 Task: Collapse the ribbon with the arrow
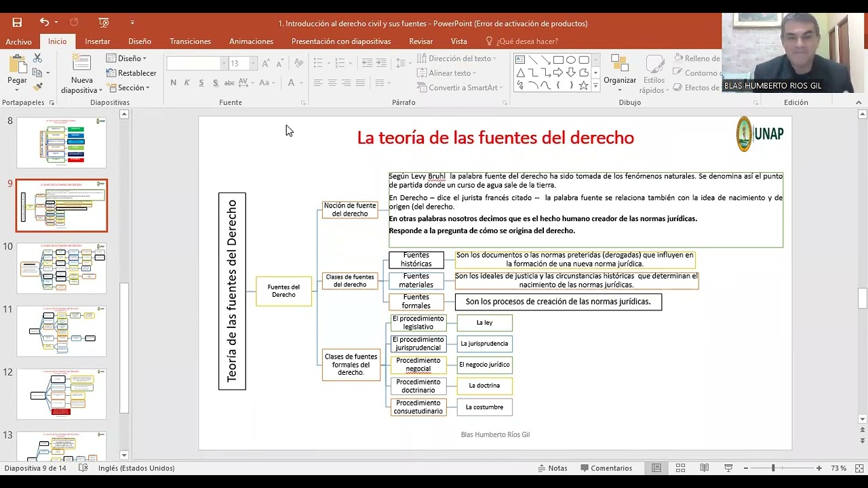point(859,103)
